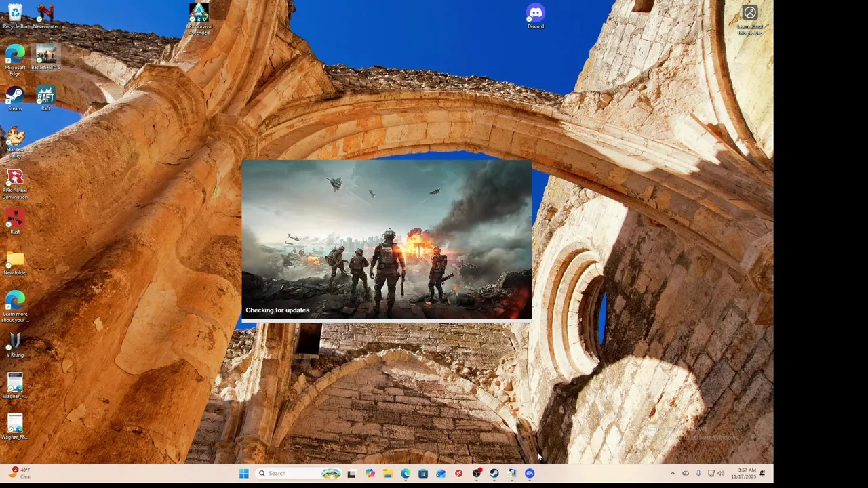Select the Discord desktop shortcut
This screenshot has height=488, width=868.
click(x=536, y=16)
